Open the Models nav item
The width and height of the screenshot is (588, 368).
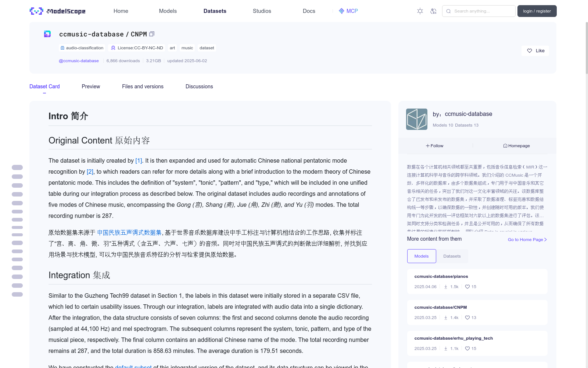[168, 11]
